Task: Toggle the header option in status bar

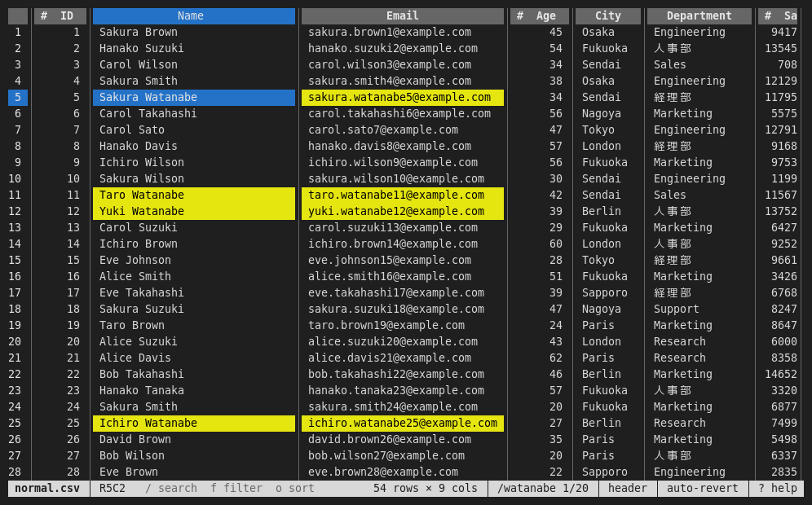Action: pyautogui.click(x=628, y=488)
